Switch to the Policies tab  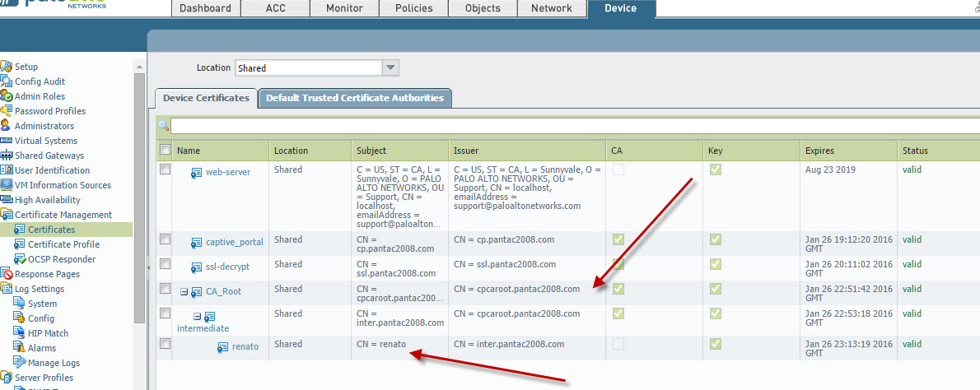click(414, 8)
